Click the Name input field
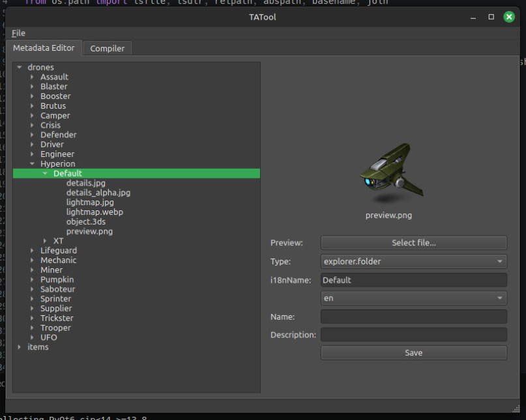Screen dimensions: 526x420 click(413, 316)
